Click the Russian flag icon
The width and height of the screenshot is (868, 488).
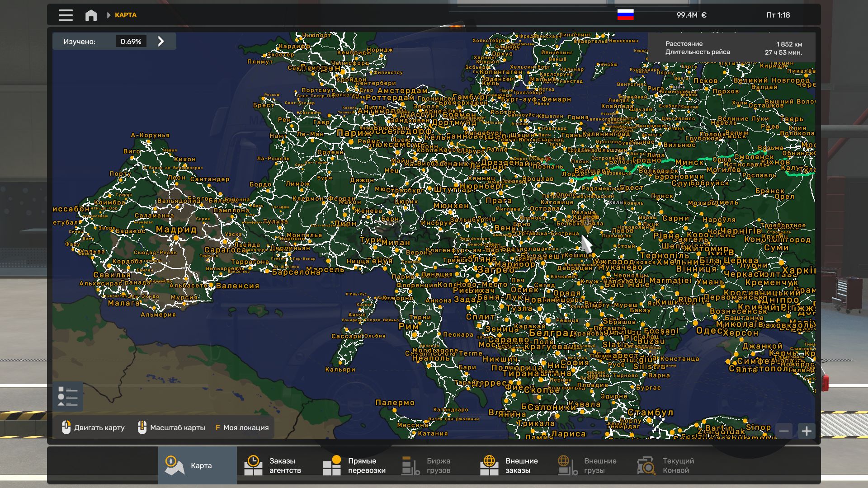click(626, 15)
